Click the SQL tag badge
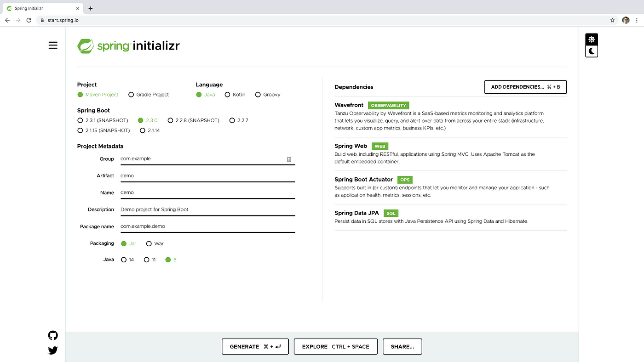 coord(391,214)
